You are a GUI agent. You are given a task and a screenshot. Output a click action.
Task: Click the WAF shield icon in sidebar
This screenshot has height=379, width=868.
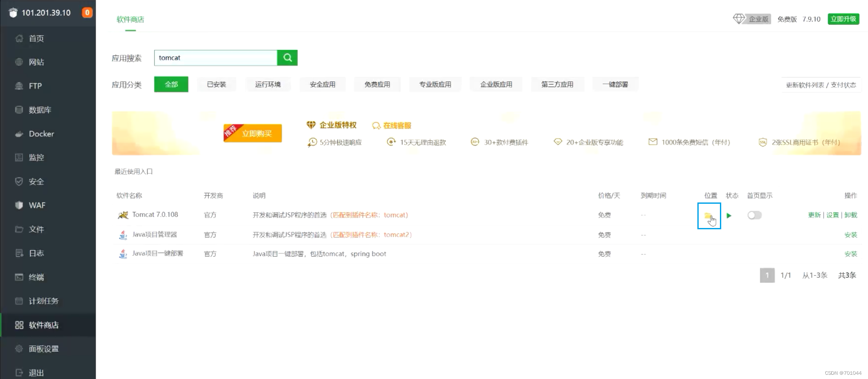click(x=19, y=205)
